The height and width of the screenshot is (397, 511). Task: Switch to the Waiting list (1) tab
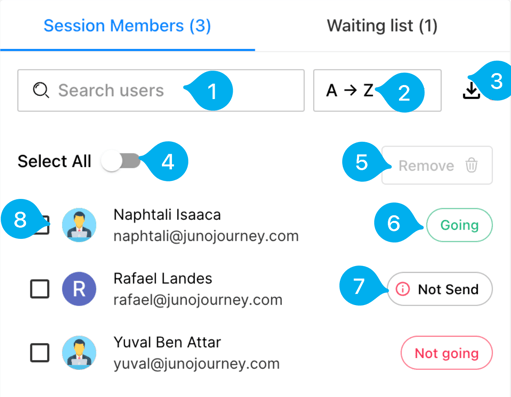(x=382, y=26)
